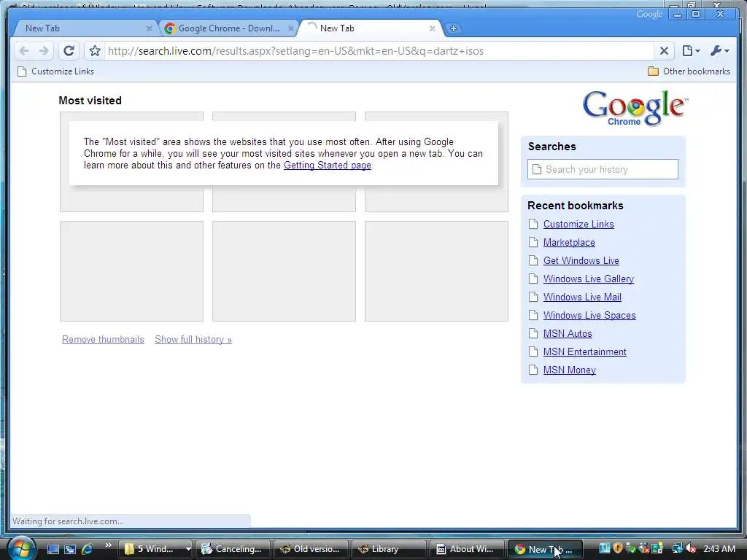Viewport: 747px width, 560px height.
Task: Restore down the Chrome window
Action: coord(695,15)
